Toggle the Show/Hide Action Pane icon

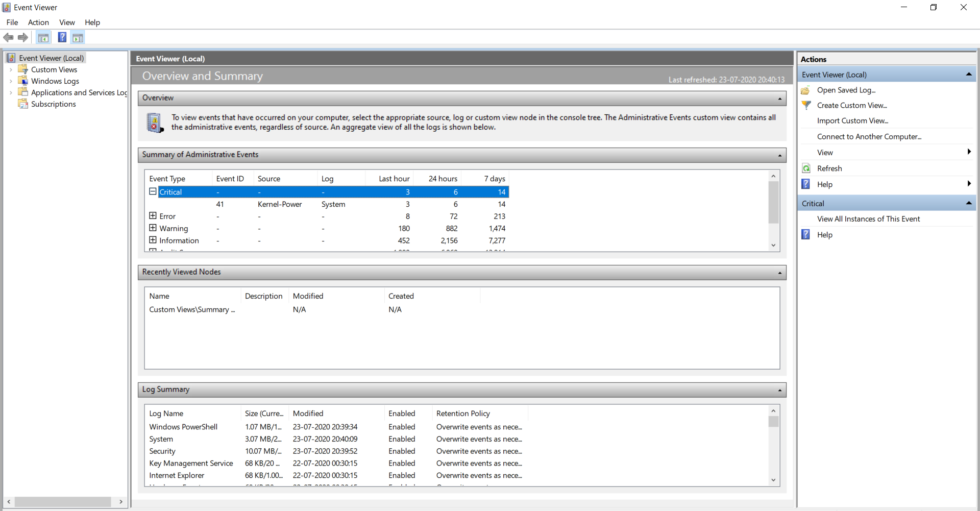point(78,37)
